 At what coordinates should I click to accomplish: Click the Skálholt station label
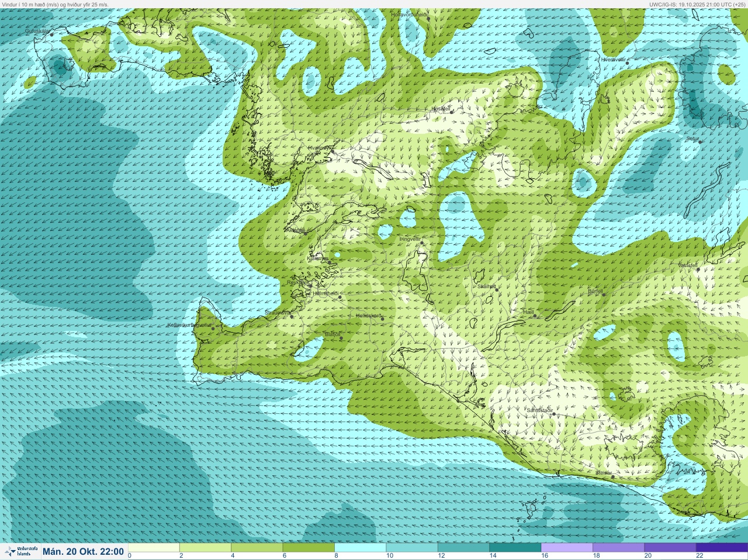486,286
